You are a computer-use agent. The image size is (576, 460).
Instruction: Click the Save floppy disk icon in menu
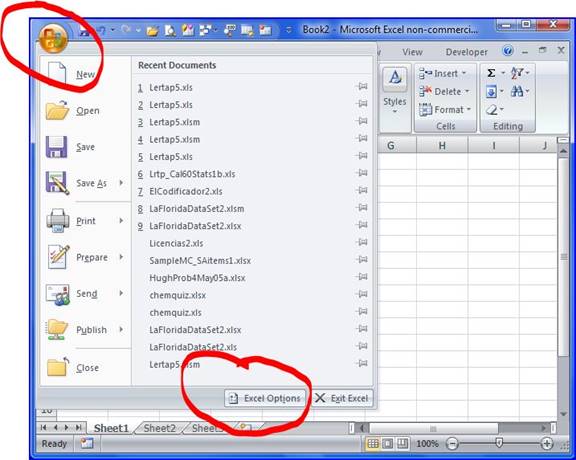[x=56, y=147]
